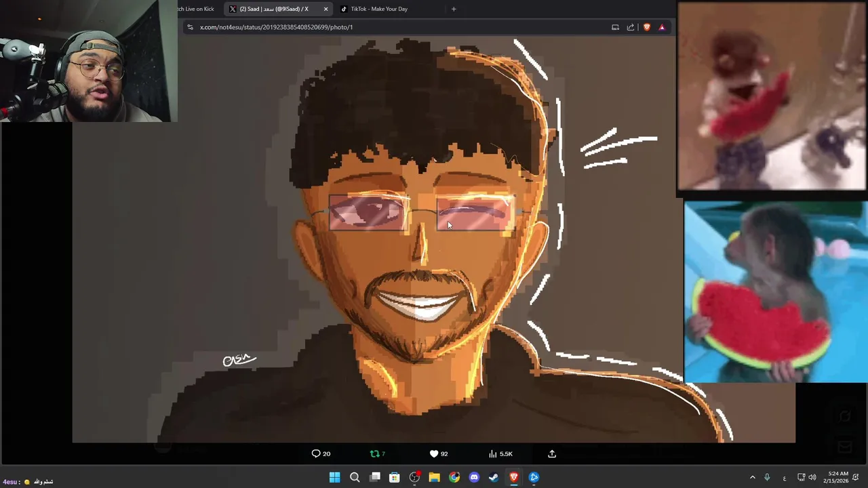The width and height of the screenshot is (868, 488).
Task: Click the repost icon showing 7
Action: pyautogui.click(x=374, y=453)
